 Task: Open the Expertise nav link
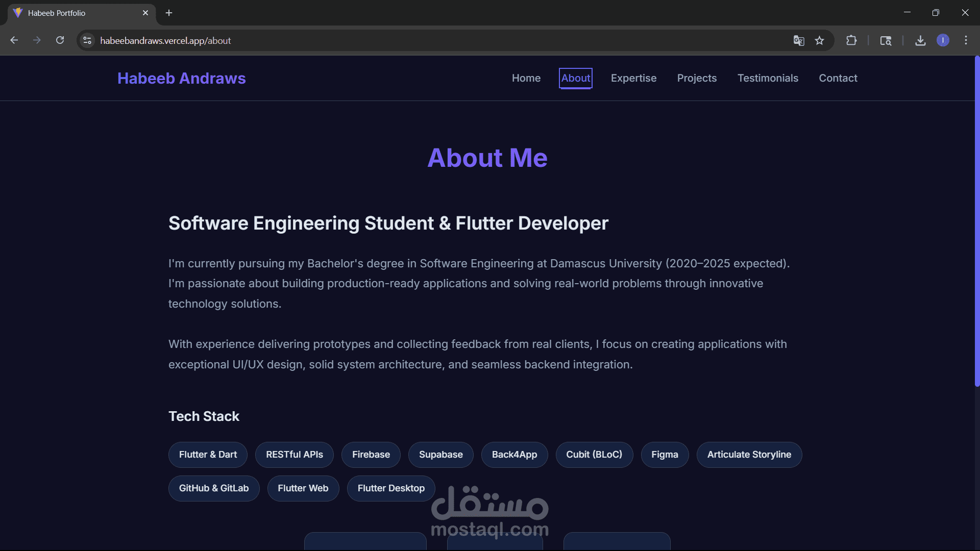point(633,78)
